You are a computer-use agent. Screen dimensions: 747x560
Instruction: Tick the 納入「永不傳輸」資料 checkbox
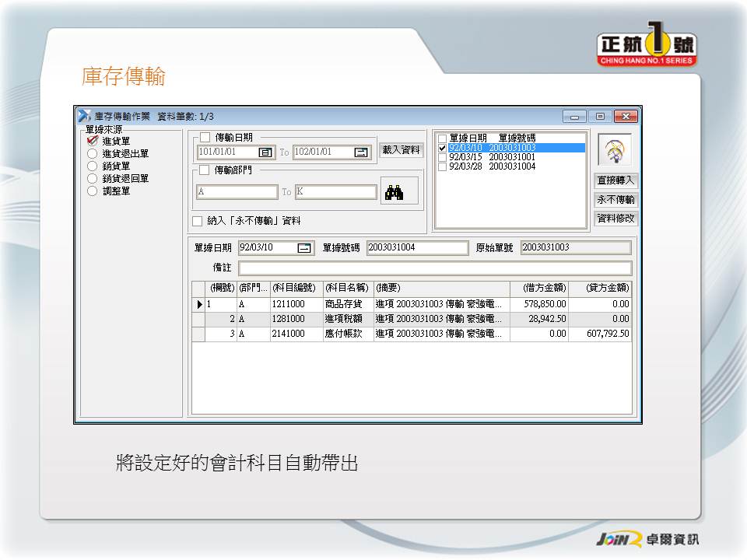198,221
